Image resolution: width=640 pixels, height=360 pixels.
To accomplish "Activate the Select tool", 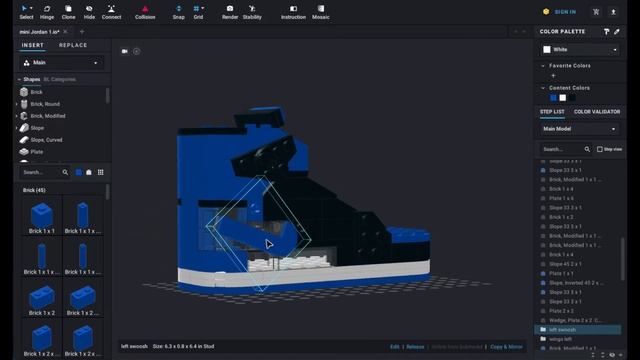I will [x=26, y=12].
